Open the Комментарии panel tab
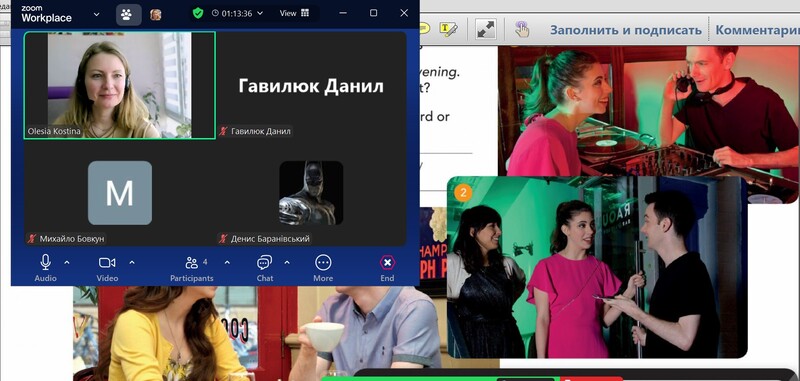The image size is (800, 381). (x=757, y=30)
